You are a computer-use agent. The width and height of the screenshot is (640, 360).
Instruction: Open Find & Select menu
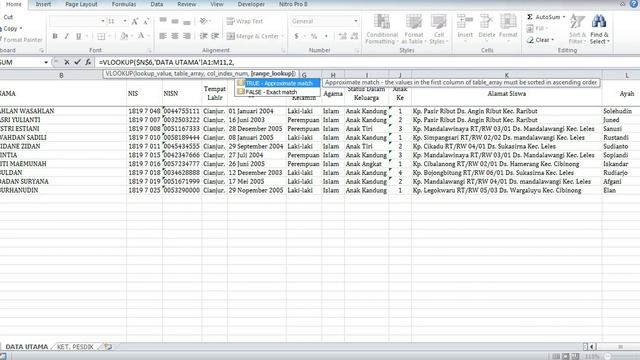(x=599, y=29)
